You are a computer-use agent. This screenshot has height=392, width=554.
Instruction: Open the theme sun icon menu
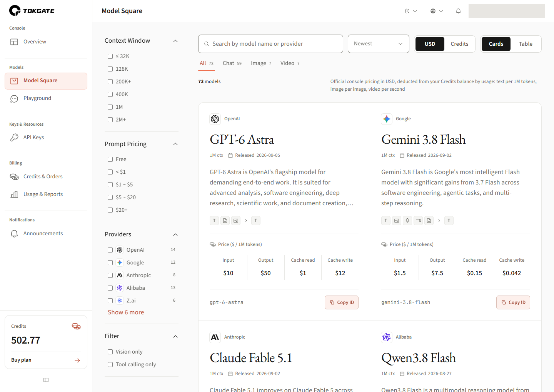coord(410,11)
